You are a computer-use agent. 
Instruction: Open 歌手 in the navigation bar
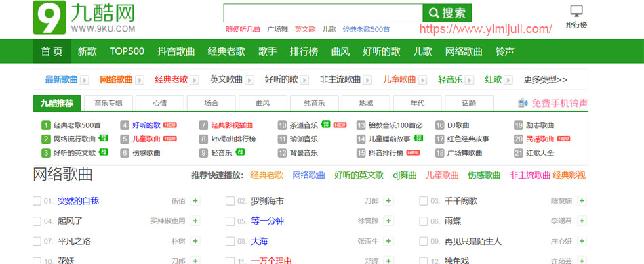pyautogui.click(x=267, y=51)
